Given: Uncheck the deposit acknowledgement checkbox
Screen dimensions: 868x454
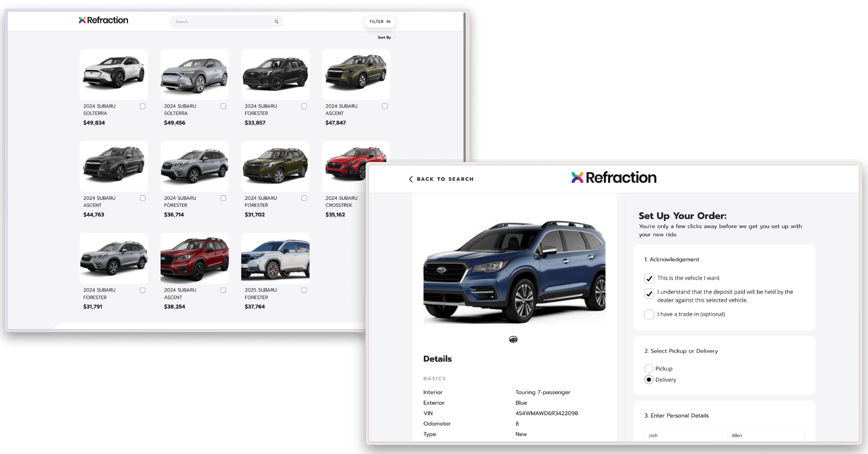Looking at the screenshot, I should pos(649,294).
